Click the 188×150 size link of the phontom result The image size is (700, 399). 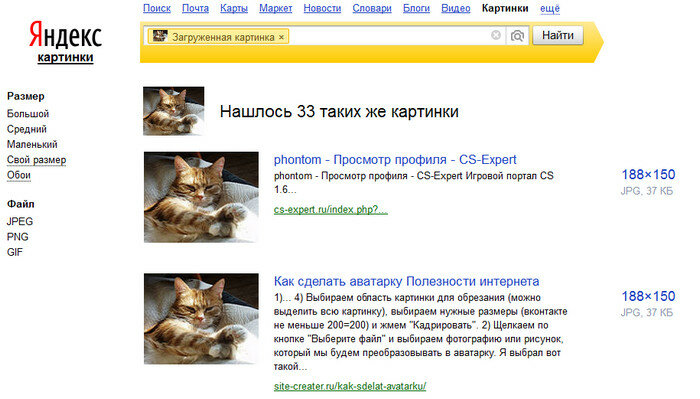point(648,175)
